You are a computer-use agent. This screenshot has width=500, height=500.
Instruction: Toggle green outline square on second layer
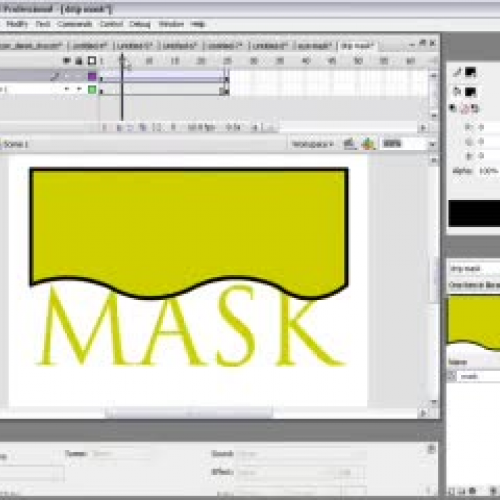(x=92, y=89)
